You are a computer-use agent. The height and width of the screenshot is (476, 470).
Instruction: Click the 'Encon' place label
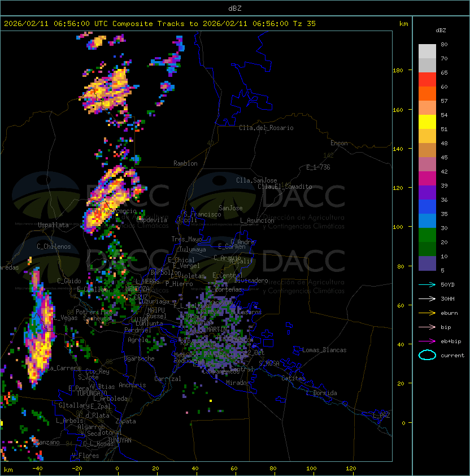point(339,143)
